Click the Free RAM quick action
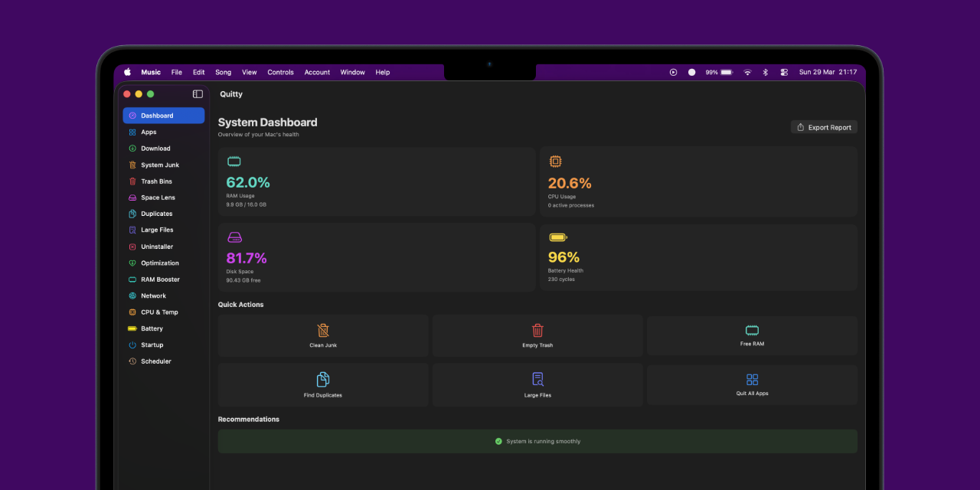This screenshot has height=490, width=980. pyautogui.click(x=752, y=335)
